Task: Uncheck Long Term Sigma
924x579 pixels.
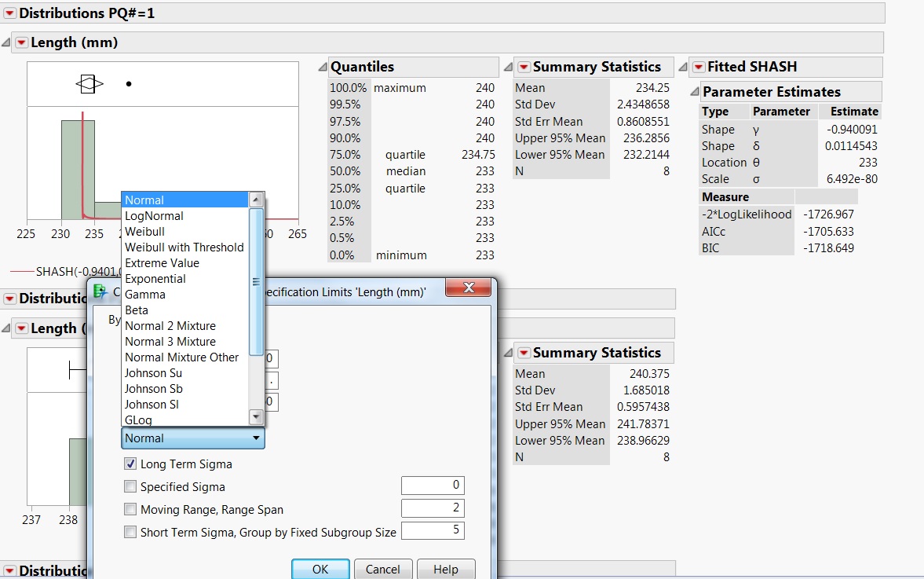Action: pyautogui.click(x=130, y=464)
